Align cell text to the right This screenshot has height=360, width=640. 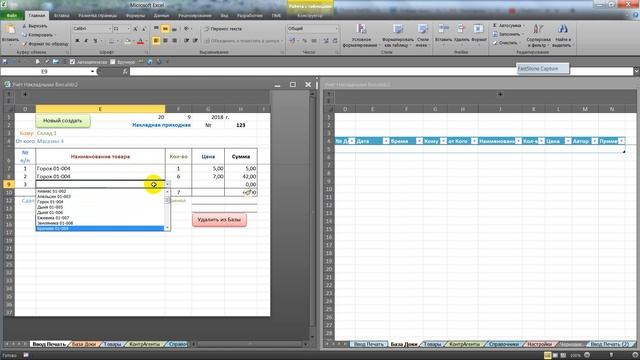tap(174, 41)
